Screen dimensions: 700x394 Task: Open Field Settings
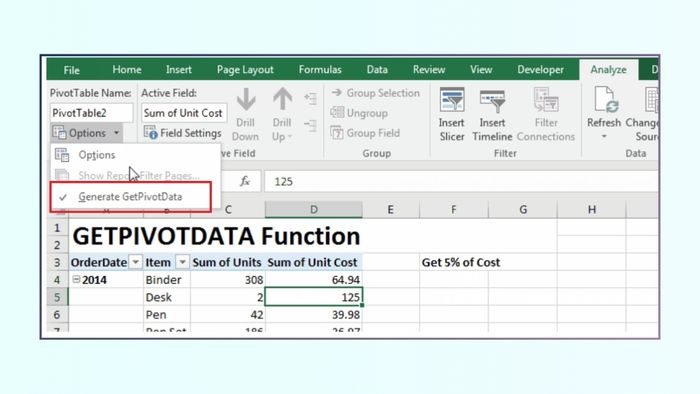(x=182, y=133)
